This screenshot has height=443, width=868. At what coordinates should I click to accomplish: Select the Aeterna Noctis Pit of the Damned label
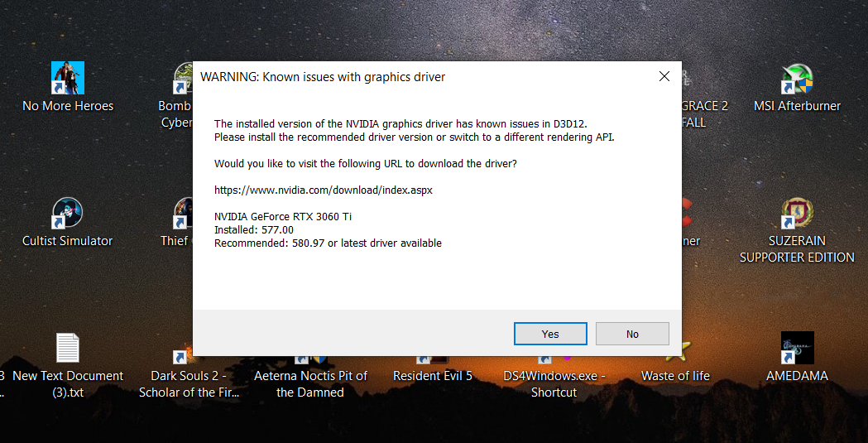[x=310, y=383]
